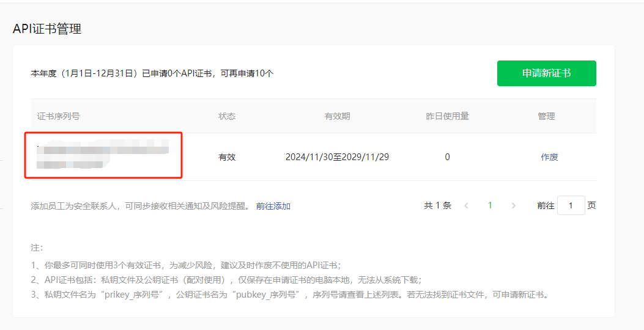Go to next page with right chevron
Image resolution: width=644 pixels, height=330 pixels.
513,205
